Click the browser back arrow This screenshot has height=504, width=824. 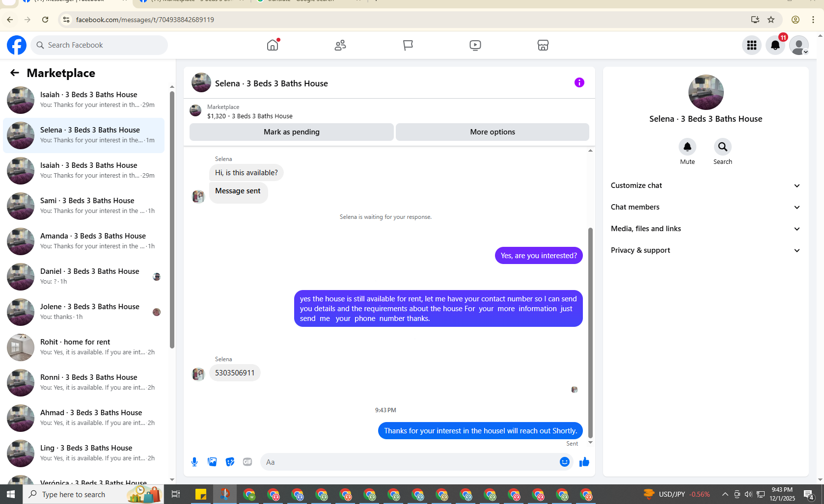(x=10, y=20)
